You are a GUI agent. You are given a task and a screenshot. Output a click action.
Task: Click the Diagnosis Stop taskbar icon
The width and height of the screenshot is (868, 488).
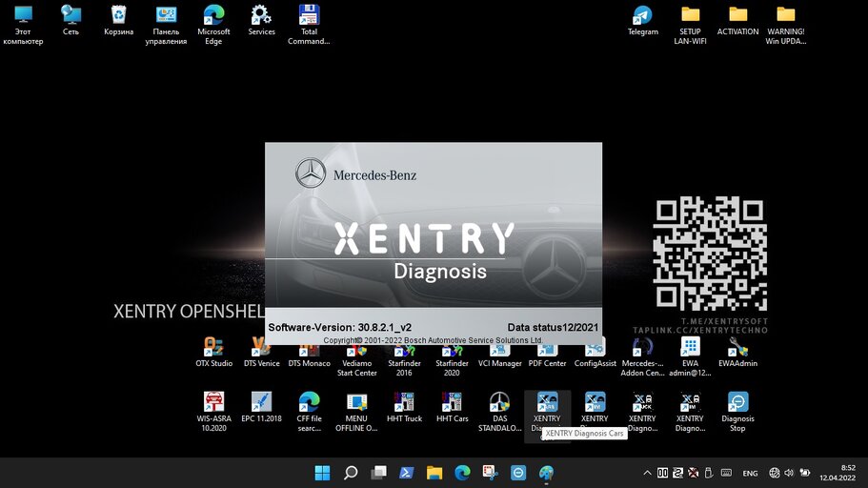518,473
